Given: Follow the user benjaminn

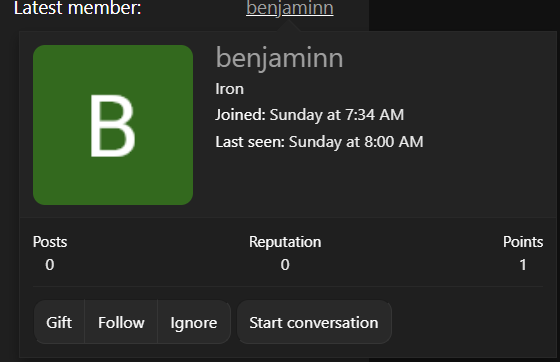Looking at the screenshot, I should point(121,322).
